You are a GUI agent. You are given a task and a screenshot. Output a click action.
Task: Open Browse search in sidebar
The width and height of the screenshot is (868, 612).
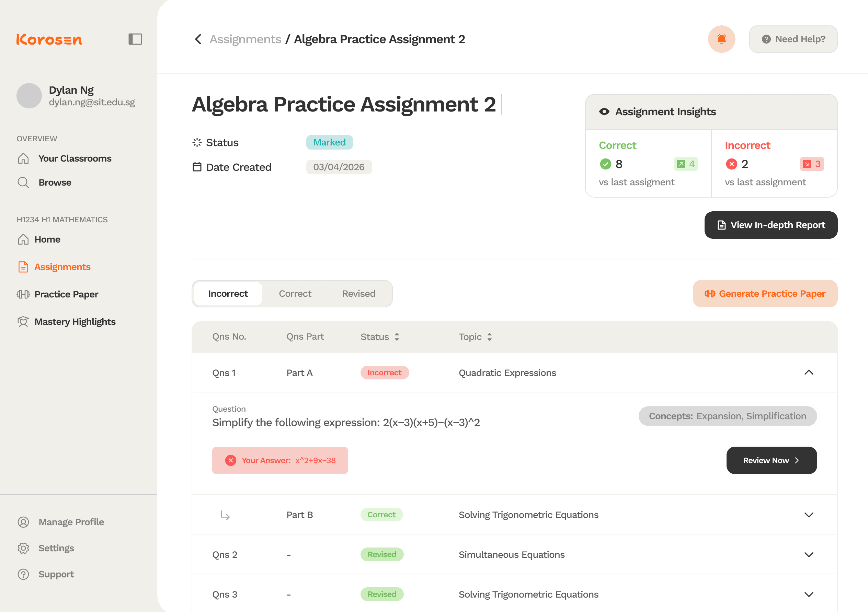(x=55, y=183)
